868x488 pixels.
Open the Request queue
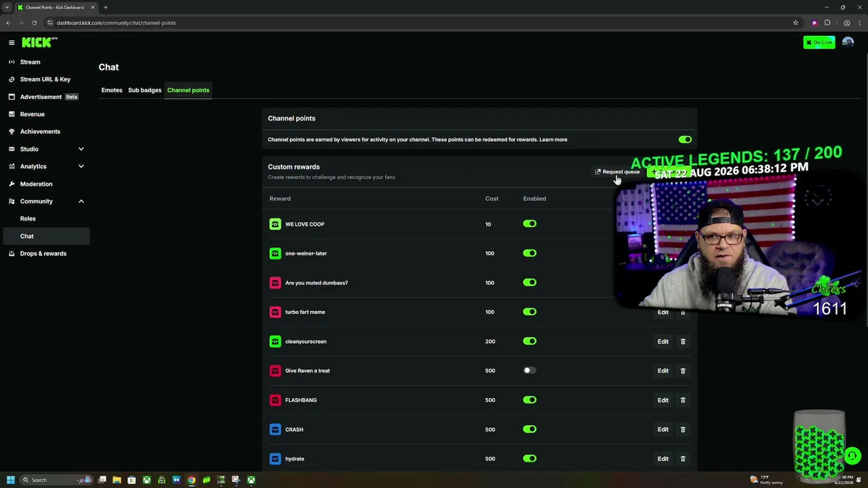pos(617,172)
